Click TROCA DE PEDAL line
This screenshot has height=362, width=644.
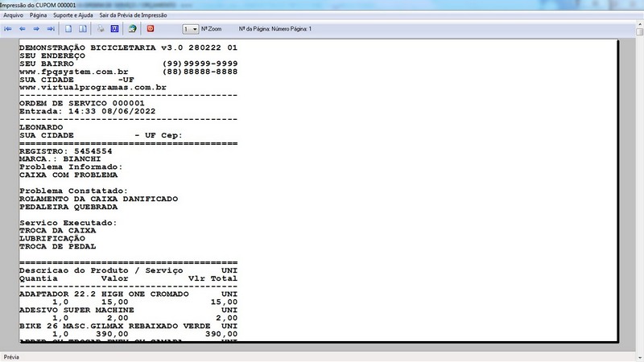pos(57,247)
